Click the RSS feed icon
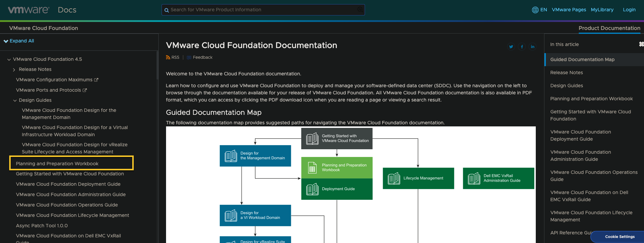This screenshot has height=243, width=644. pos(168,57)
